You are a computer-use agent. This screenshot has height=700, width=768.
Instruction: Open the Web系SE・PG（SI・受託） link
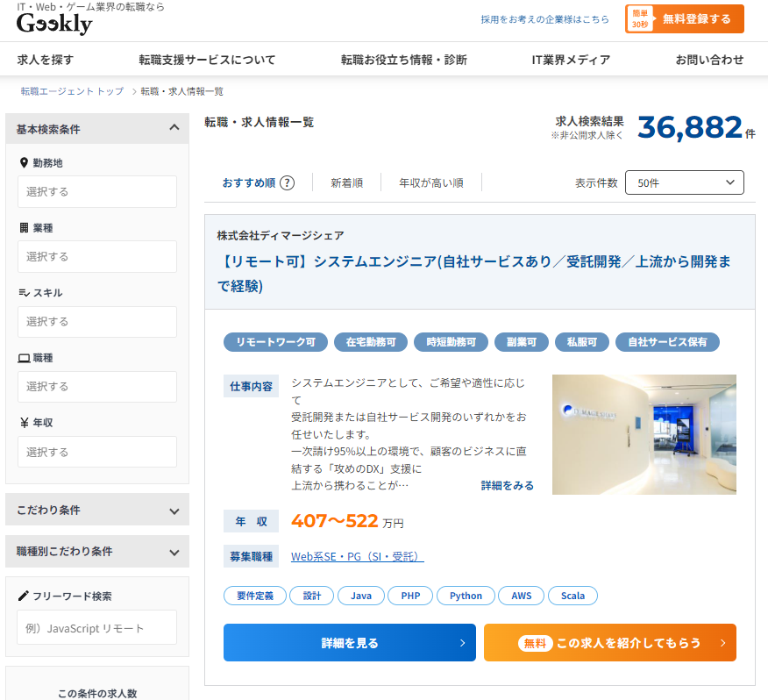(357, 557)
